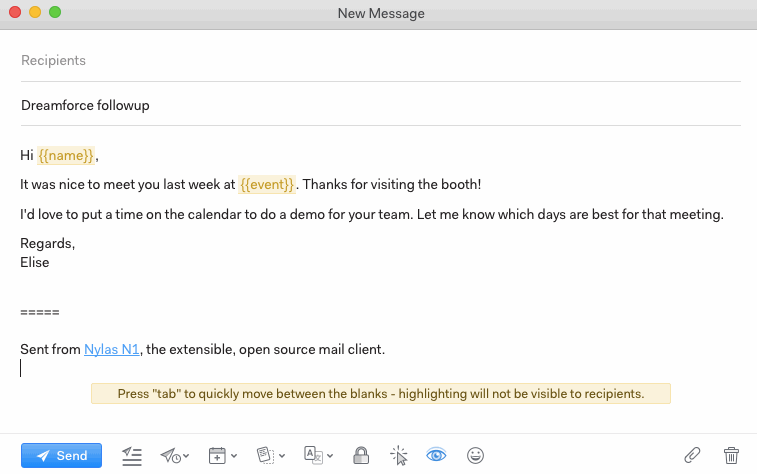
Task: Click the "Regards, Elise" signature text
Action: click(x=47, y=252)
